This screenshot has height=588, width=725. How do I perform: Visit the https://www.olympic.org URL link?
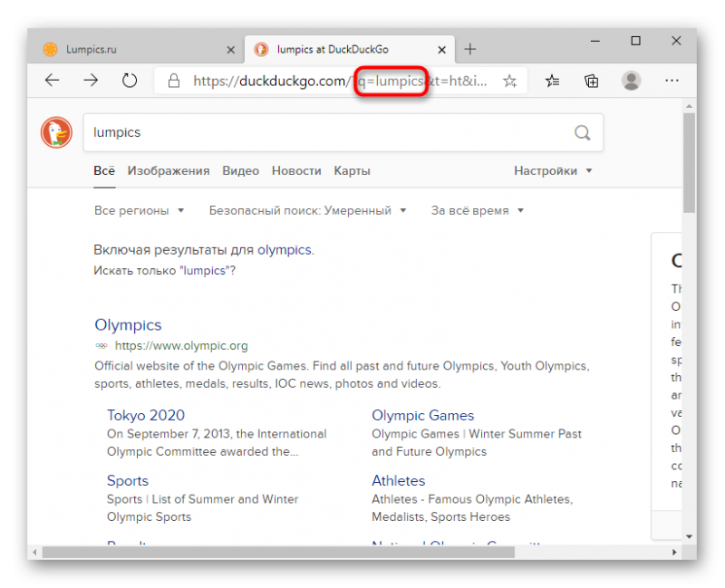pyautogui.click(x=181, y=346)
